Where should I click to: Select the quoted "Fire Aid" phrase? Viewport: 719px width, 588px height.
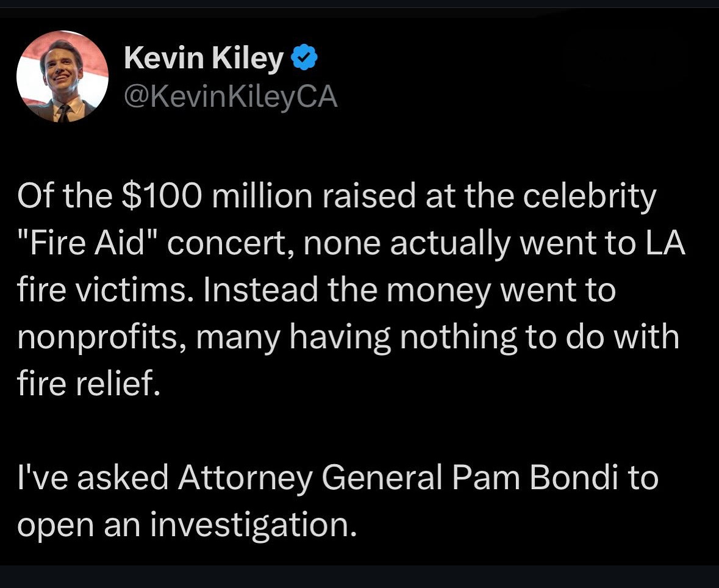point(84,244)
